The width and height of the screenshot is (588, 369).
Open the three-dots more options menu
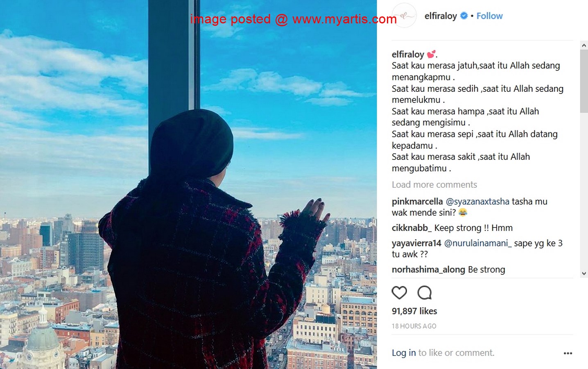tap(568, 353)
